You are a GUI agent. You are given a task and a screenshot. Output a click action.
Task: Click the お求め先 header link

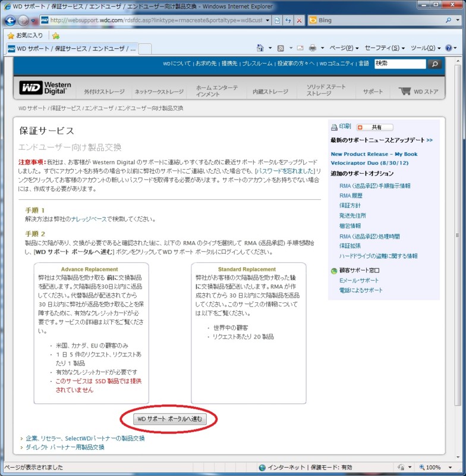pyautogui.click(x=206, y=64)
